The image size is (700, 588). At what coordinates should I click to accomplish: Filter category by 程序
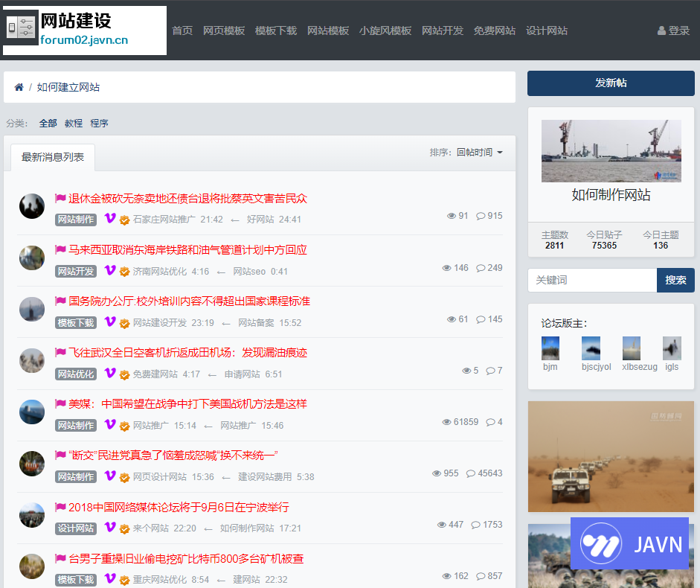pos(99,124)
